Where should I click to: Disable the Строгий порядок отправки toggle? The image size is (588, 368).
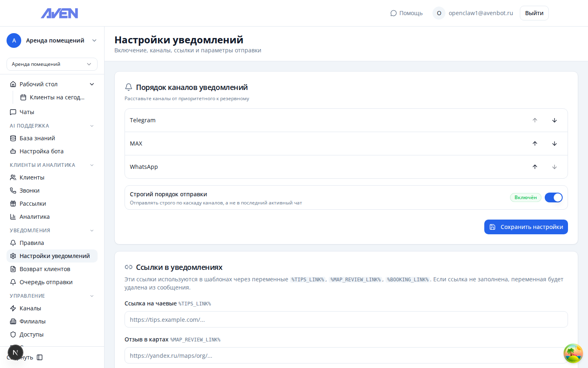coord(553,197)
